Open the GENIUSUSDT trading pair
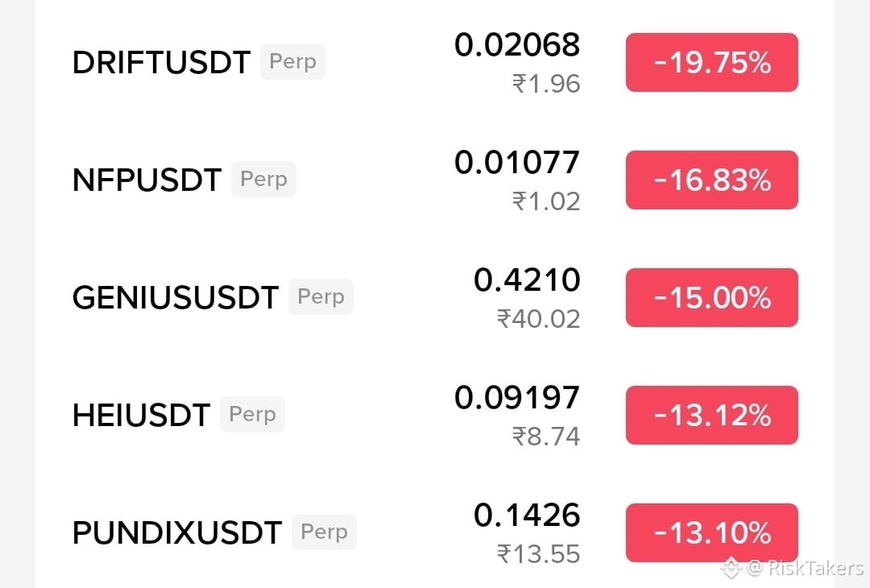Screen dimensions: 870x588 [x=434, y=297]
